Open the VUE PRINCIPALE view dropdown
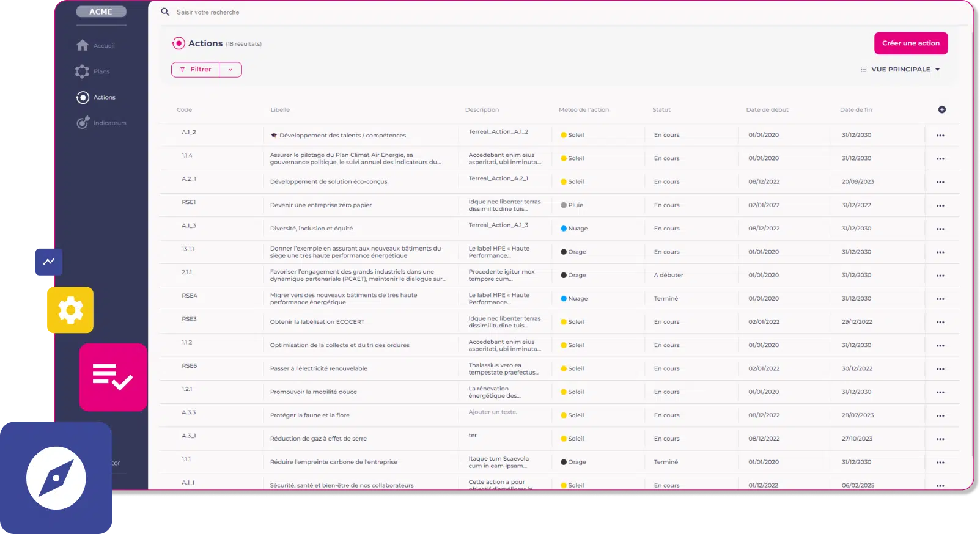The width and height of the screenshot is (980, 534). 900,69
